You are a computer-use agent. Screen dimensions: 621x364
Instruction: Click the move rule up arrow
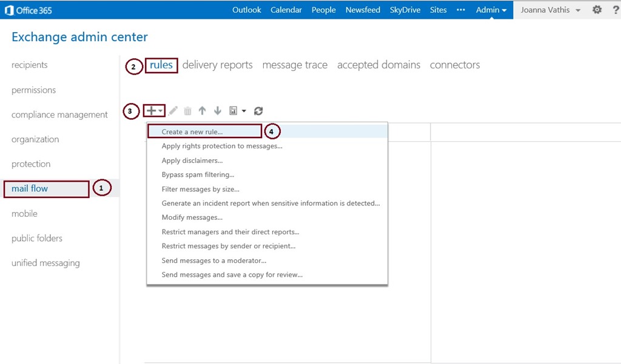click(x=203, y=111)
